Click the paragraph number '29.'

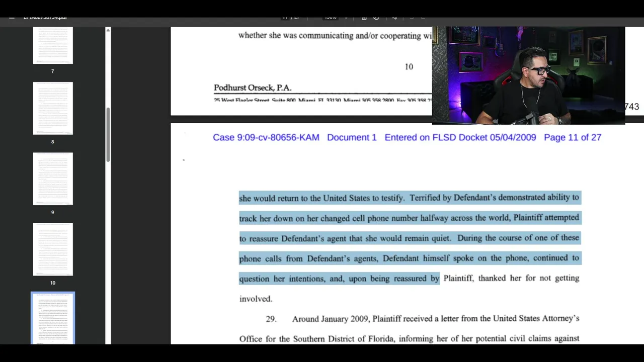point(271,319)
